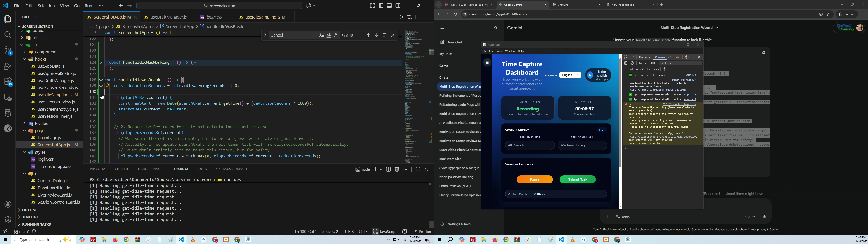Toggle Use Regular Expression in find
868x244 pixels.
click(x=336, y=35)
